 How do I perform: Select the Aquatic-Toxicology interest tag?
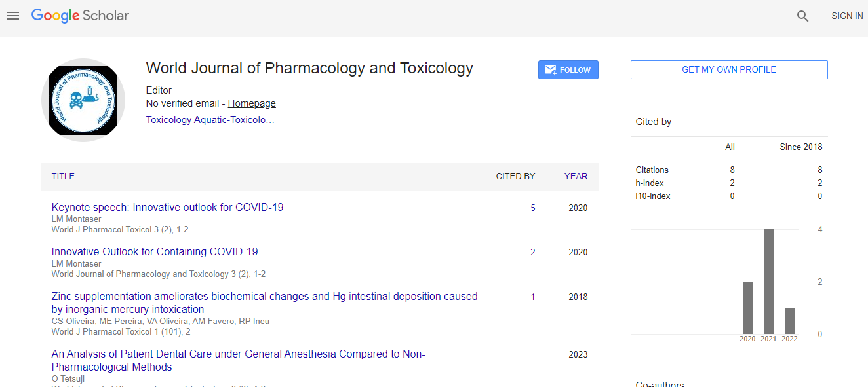pyautogui.click(x=234, y=120)
